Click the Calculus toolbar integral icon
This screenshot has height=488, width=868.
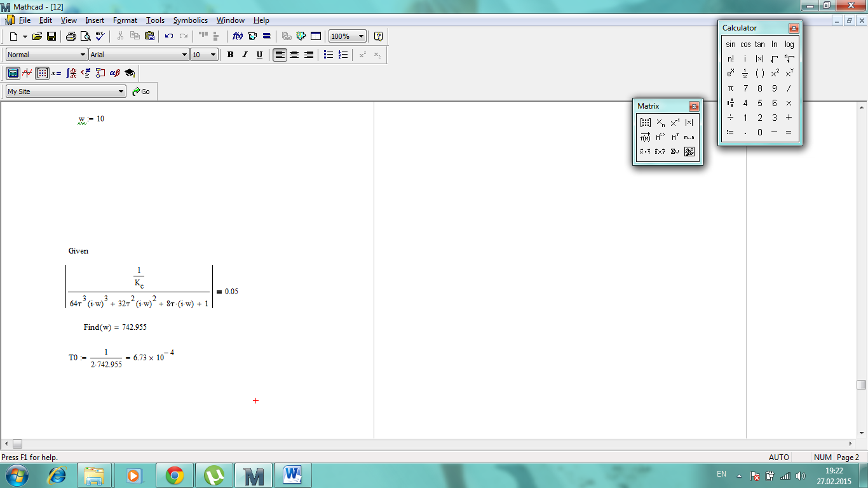(71, 73)
